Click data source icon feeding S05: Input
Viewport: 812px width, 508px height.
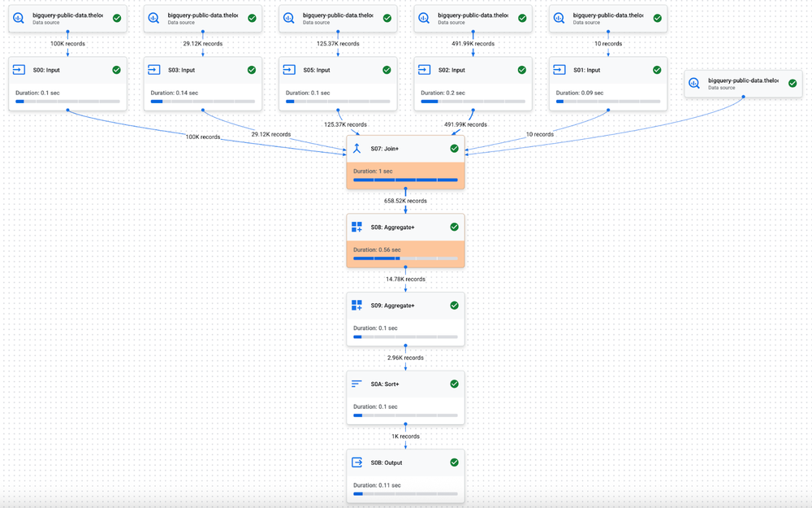coord(289,18)
